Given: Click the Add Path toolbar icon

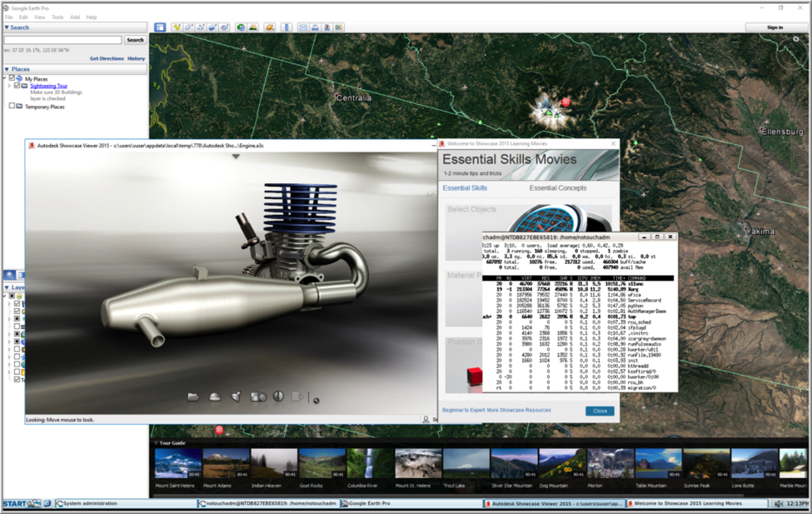Looking at the screenshot, I should (x=201, y=27).
